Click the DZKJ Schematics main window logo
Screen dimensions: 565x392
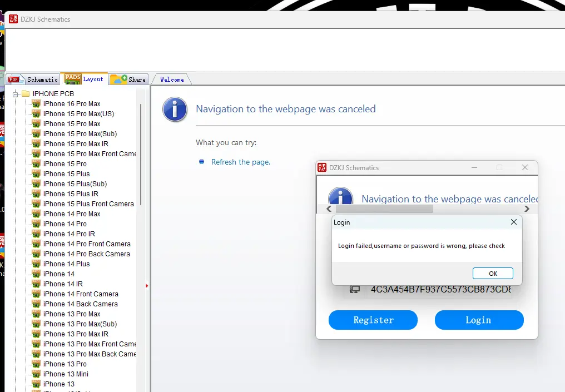tap(13, 19)
